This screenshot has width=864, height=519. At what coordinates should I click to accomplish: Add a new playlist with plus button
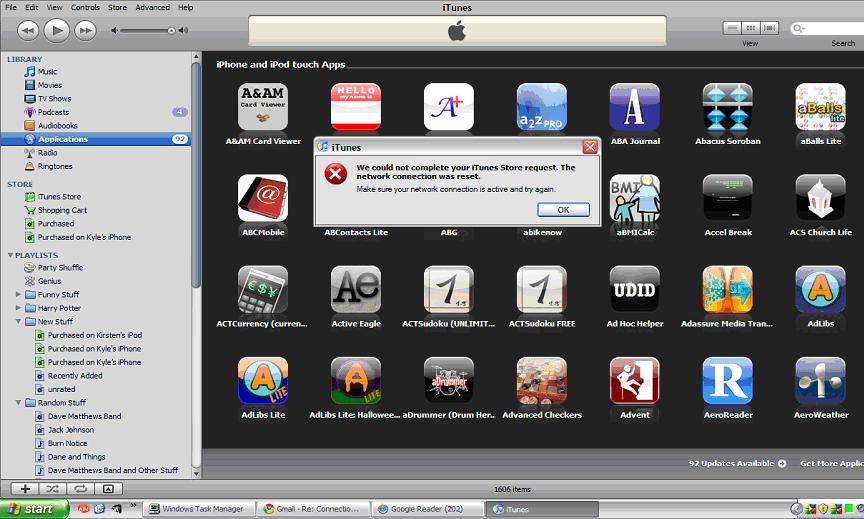[x=25, y=489]
